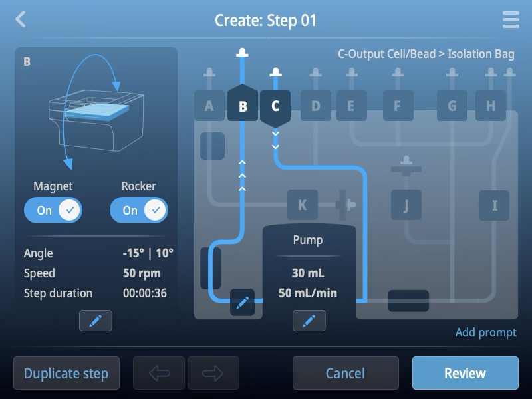This screenshot has width=532, height=399.
Task: Deselect the highlighted valve C
Action: tap(275, 105)
